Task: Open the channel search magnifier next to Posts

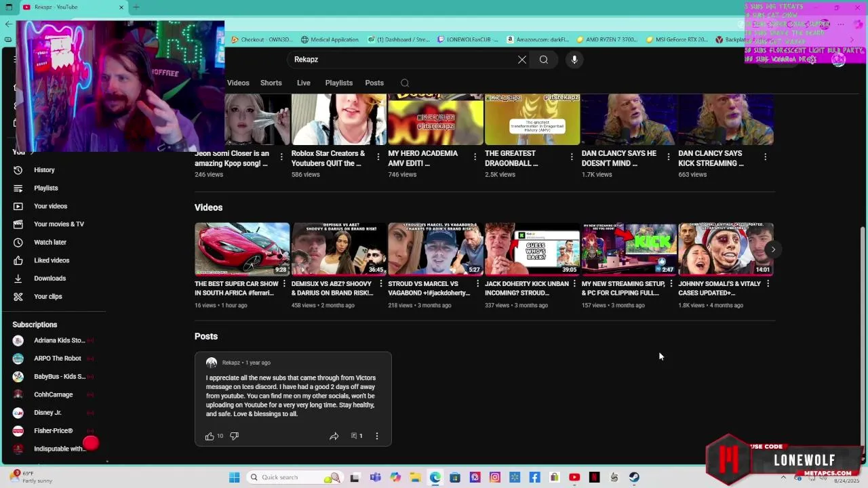Action: (x=405, y=83)
